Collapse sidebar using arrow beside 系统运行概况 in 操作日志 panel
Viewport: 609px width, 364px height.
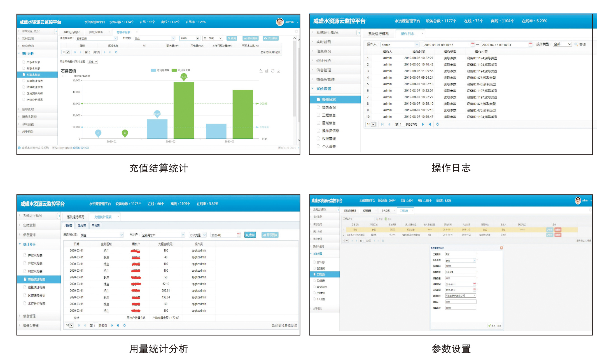[359, 33]
